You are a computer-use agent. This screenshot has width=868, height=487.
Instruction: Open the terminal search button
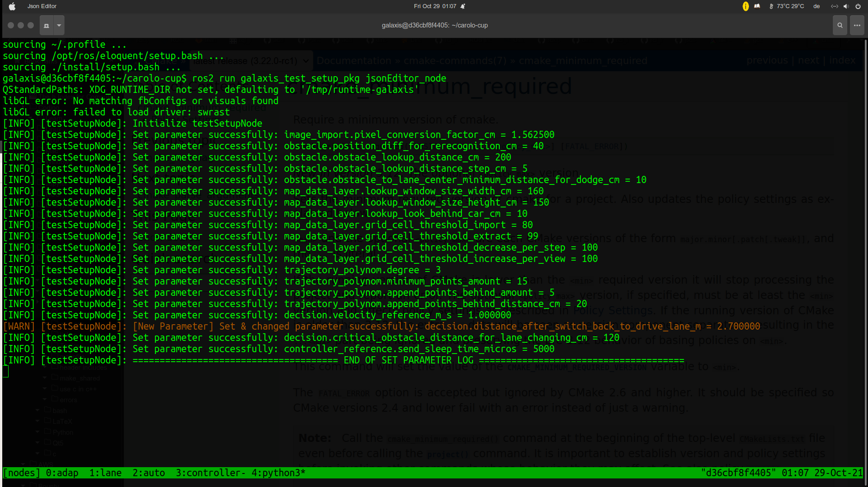click(840, 25)
